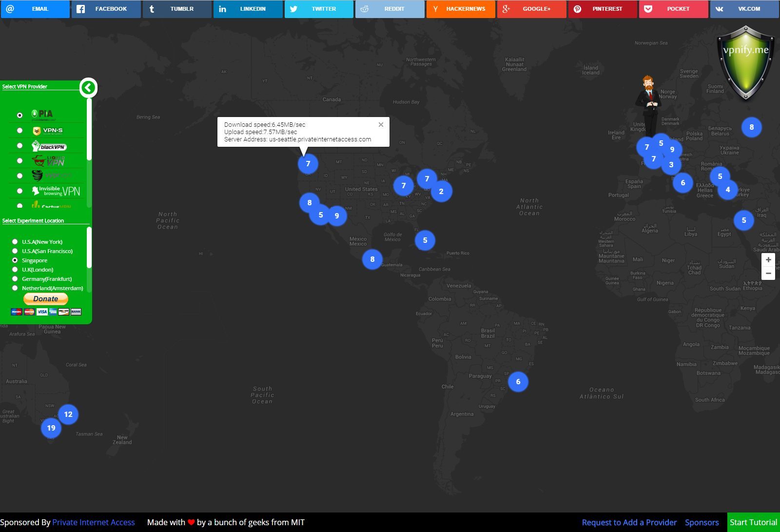Select the marker 8 in Russia
The height and width of the screenshot is (532, 780).
752,127
